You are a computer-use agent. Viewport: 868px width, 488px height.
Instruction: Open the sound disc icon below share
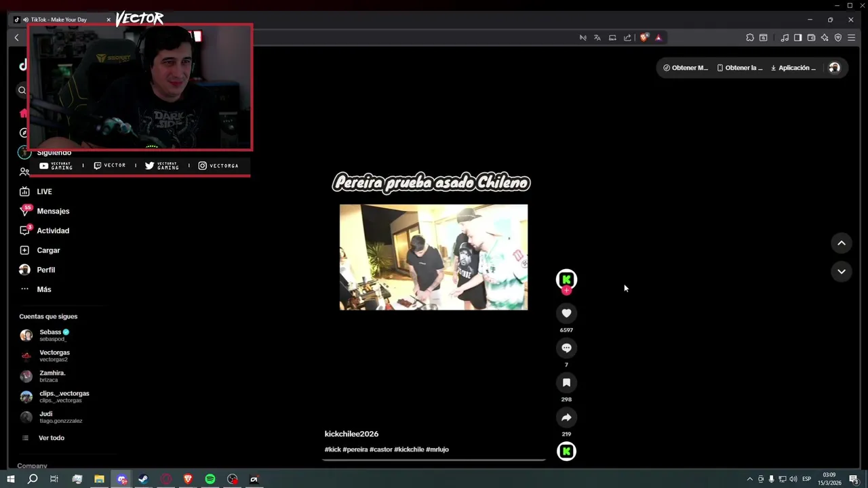pyautogui.click(x=566, y=451)
